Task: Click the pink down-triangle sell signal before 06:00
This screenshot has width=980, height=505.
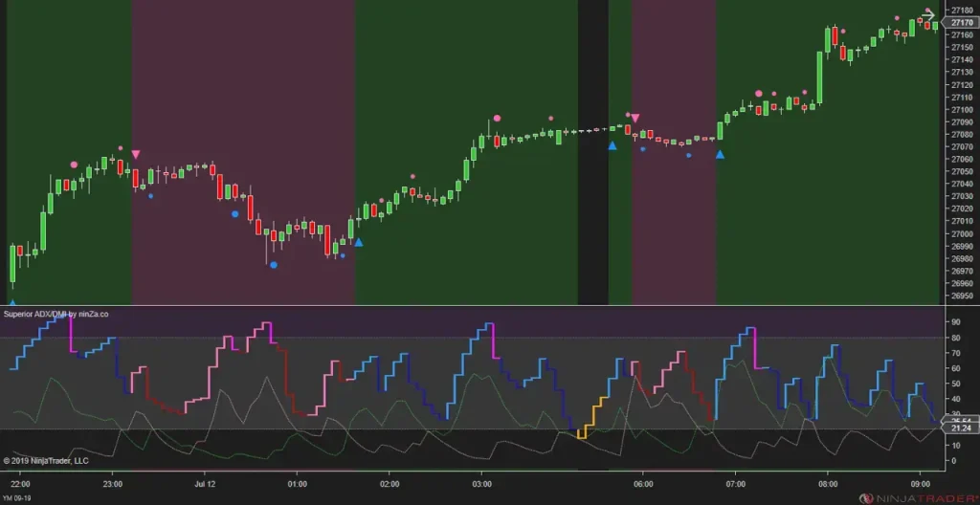Action: (x=635, y=118)
